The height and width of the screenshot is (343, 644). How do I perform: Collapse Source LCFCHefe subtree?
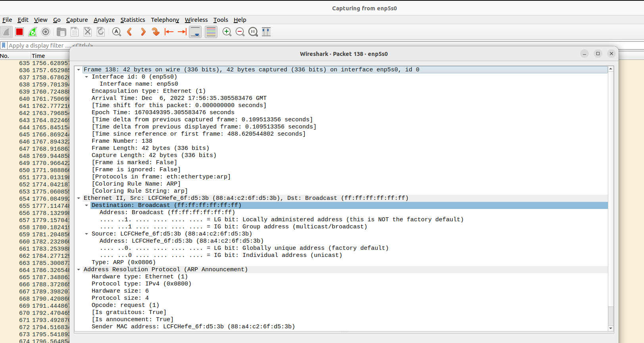point(87,234)
